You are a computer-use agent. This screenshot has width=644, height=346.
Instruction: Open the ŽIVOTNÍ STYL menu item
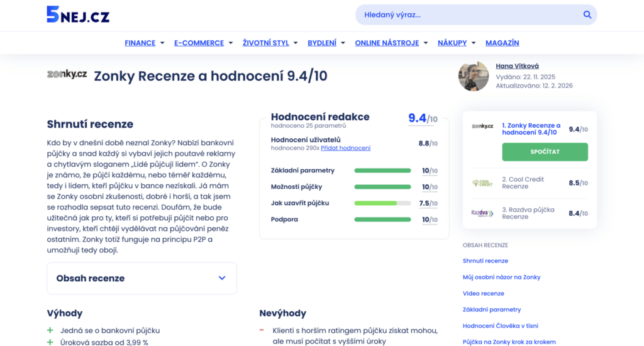(266, 43)
